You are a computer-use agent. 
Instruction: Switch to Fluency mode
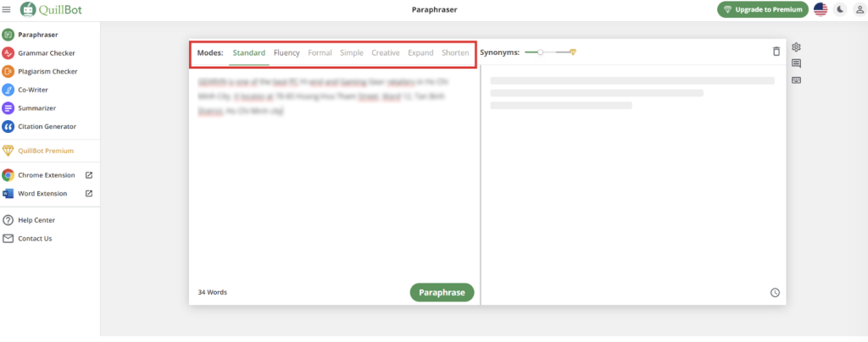coord(287,53)
